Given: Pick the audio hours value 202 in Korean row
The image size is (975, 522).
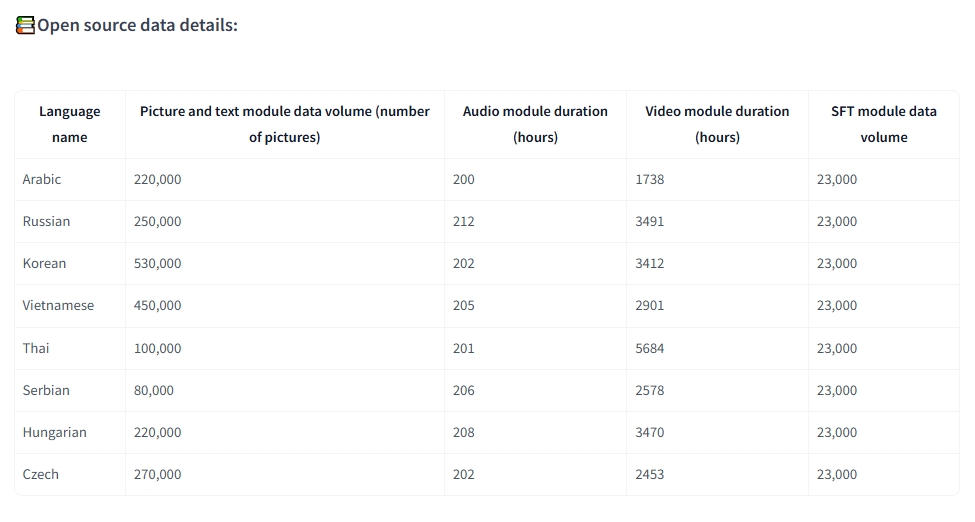Looking at the screenshot, I should tap(464, 263).
